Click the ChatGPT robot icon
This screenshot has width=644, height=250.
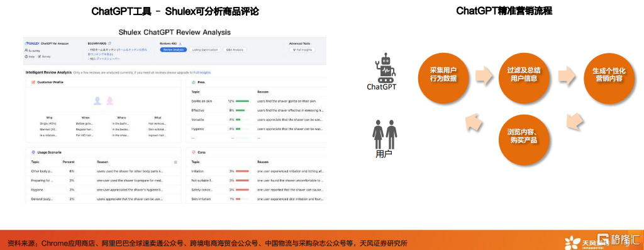(385, 68)
